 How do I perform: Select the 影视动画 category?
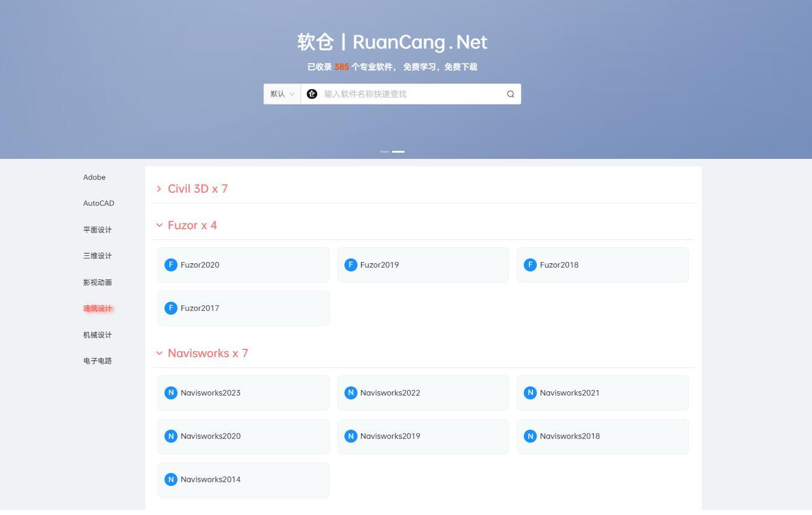pyautogui.click(x=98, y=283)
